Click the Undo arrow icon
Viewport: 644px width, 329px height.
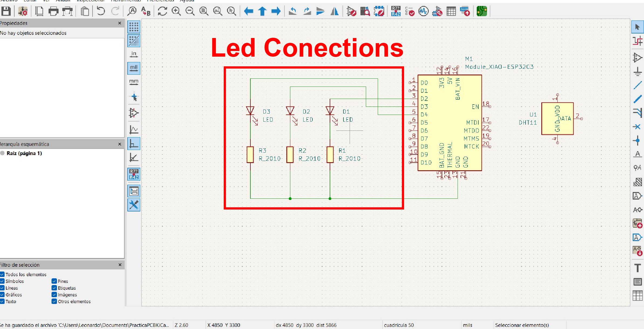tap(101, 11)
